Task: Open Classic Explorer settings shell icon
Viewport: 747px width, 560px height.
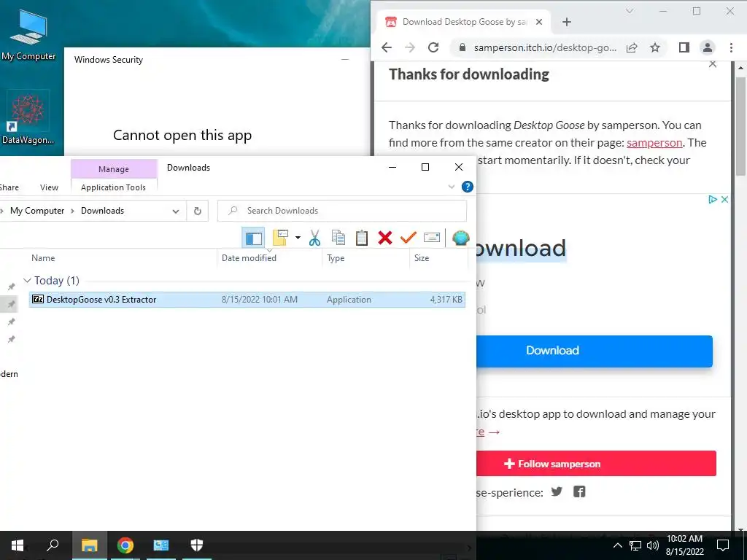Action: tap(461, 237)
